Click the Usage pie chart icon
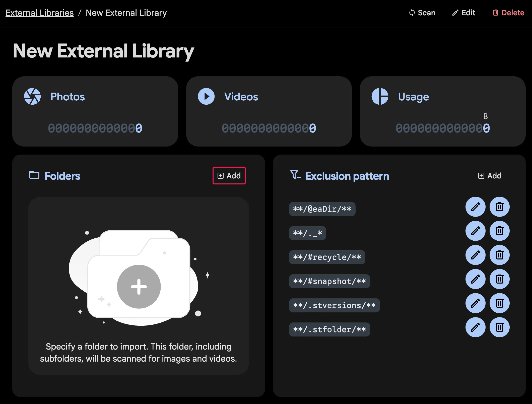 pos(380,96)
